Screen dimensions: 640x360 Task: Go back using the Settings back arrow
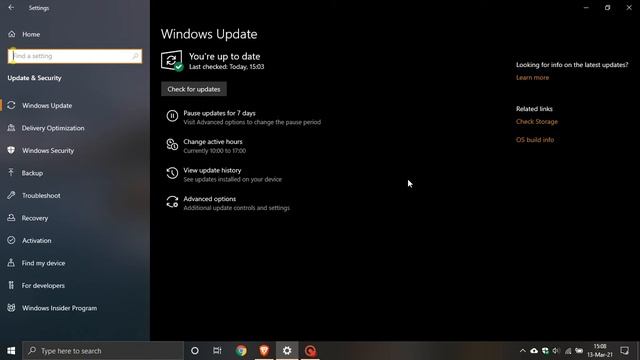pos(11,8)
